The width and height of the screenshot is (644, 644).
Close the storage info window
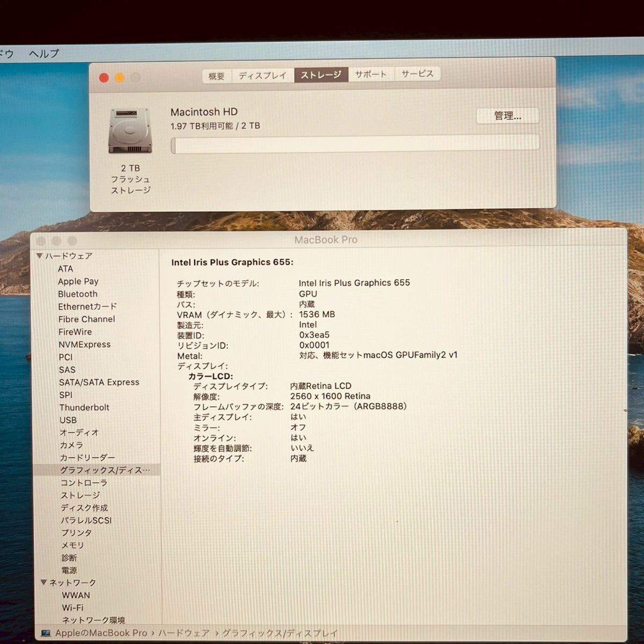point(104,78)
